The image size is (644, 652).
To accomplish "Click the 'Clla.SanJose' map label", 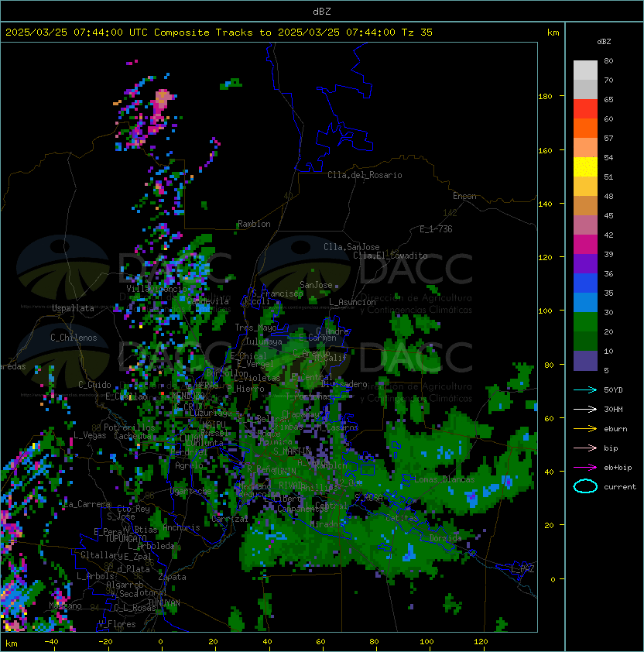I will [351, 247].
